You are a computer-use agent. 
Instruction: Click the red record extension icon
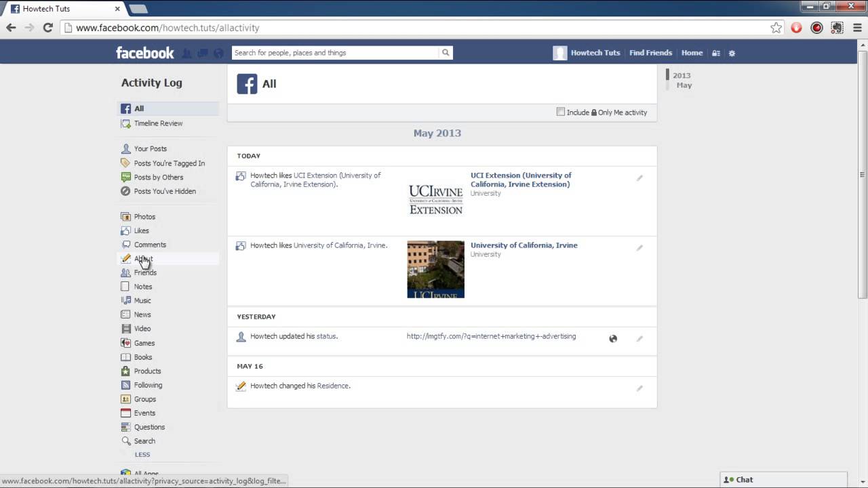(817, 28)
